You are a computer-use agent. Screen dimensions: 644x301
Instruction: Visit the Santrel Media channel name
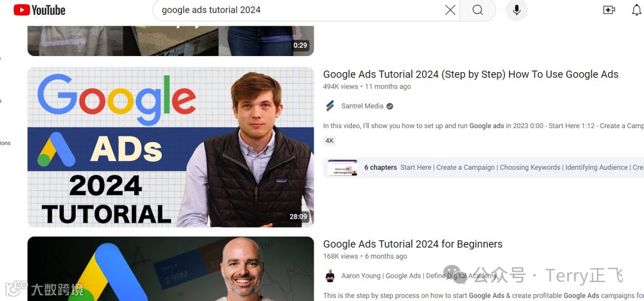tap(363, 106)
